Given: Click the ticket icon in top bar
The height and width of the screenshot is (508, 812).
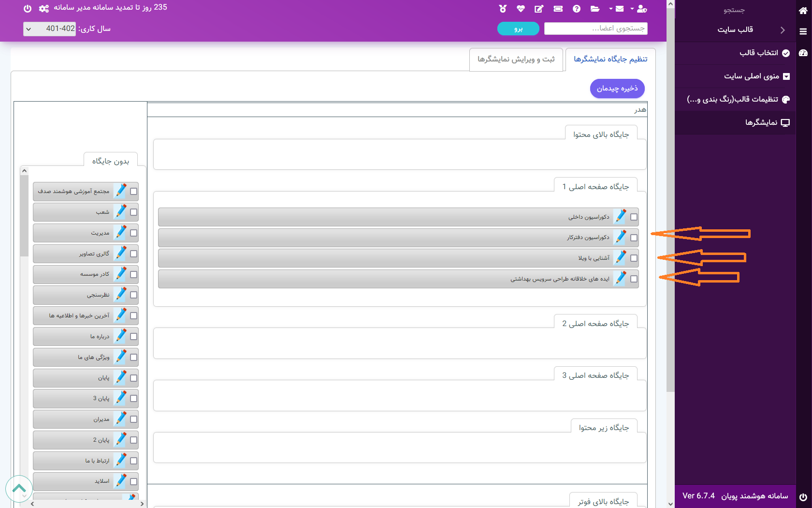Looking at the screenshot, I should (558, 8).
